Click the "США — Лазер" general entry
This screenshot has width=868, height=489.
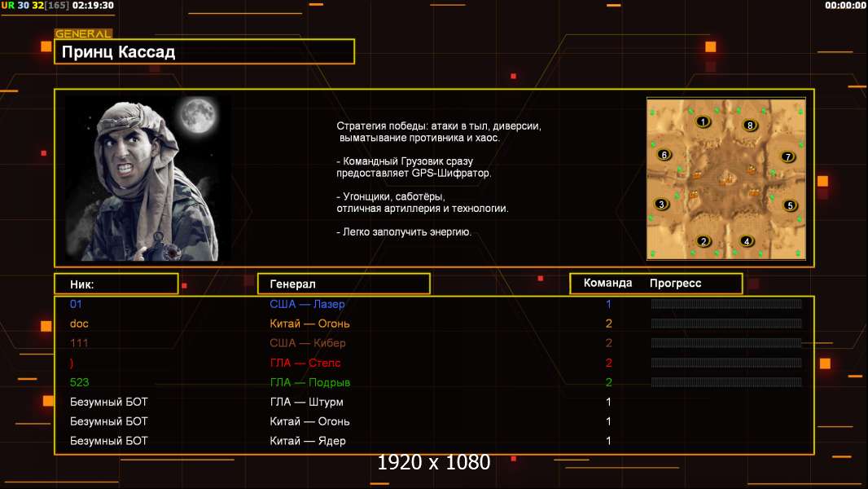coord(307,304)
